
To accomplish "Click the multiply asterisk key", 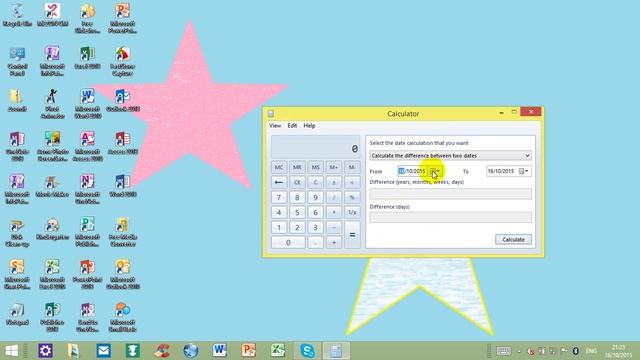I will click(x=334, y=213).
